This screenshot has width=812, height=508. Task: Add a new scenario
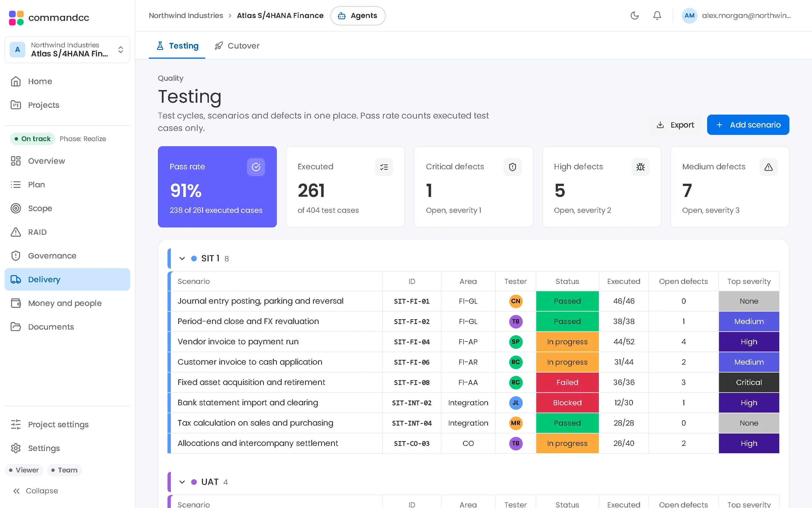tap(748, 125)
